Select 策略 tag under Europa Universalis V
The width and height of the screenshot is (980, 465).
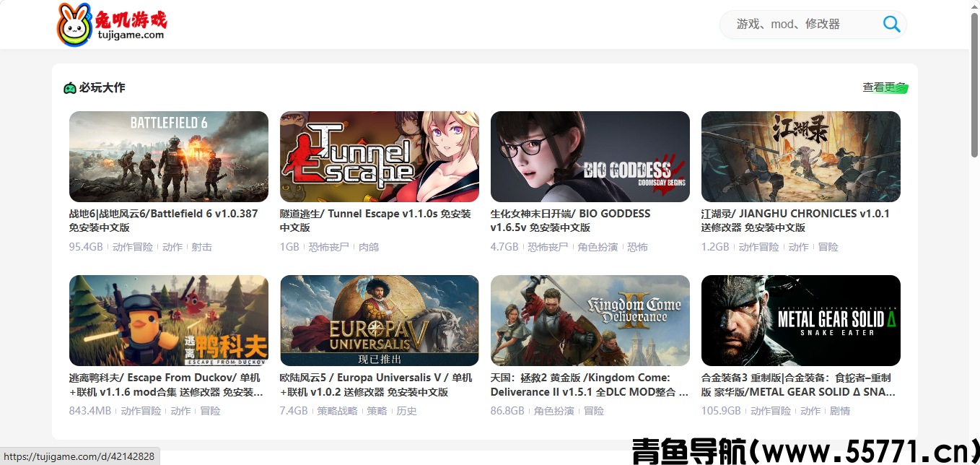(x=377, y=411)
